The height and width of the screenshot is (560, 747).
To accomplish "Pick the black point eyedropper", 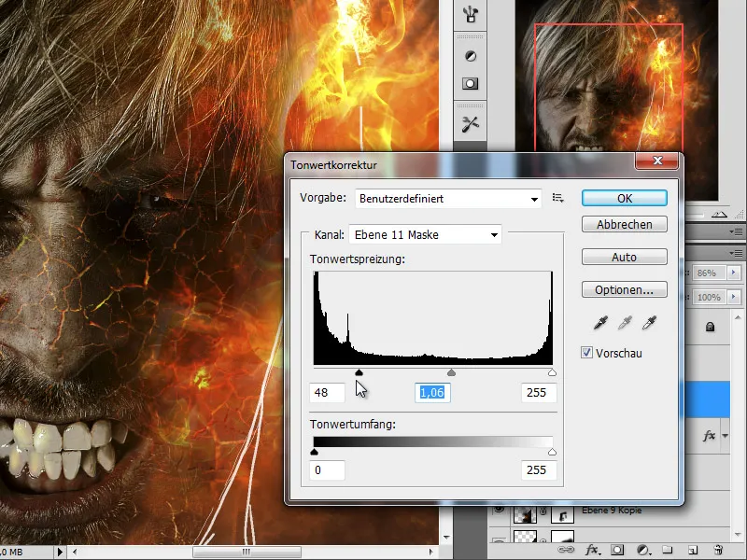I will [x=600, y=323].
